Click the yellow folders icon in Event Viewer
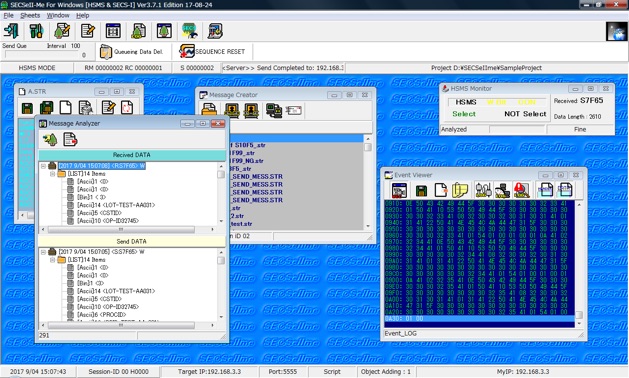 click(x=460, y=190)
